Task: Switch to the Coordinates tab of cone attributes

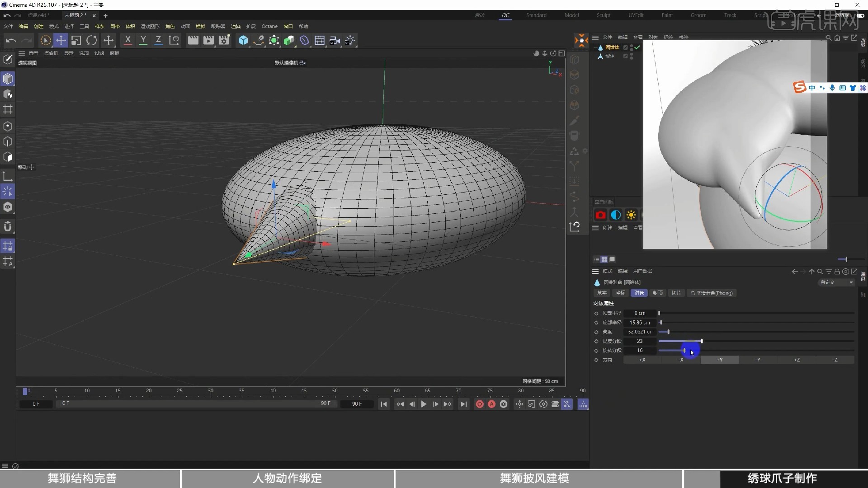Action: click(621, 293)
